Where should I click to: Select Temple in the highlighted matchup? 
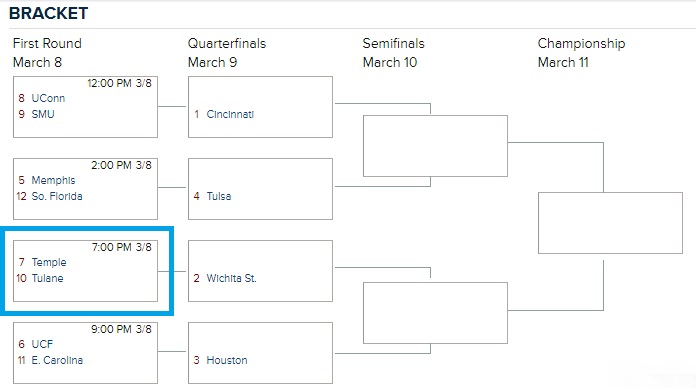click(x=49, y=262)
